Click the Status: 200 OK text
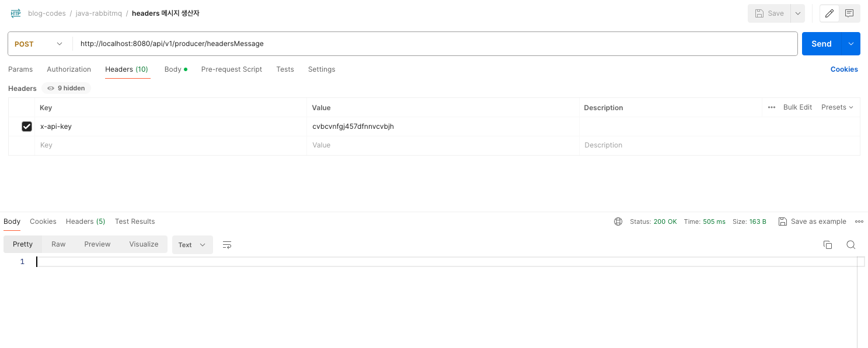868x348 pixels. [x=653, y=222]
